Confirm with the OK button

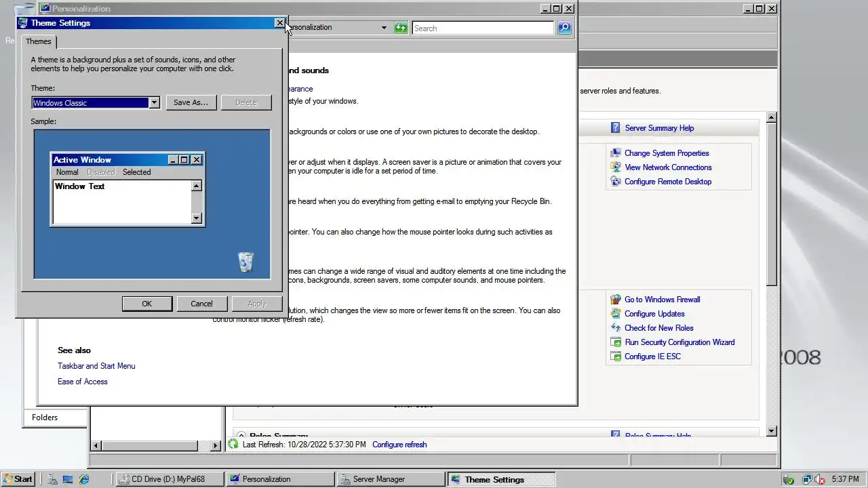click(146, 304)
